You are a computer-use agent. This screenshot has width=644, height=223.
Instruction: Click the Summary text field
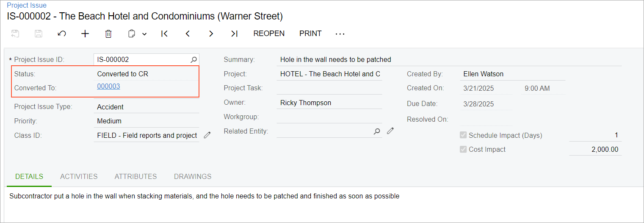click(449, 60)
